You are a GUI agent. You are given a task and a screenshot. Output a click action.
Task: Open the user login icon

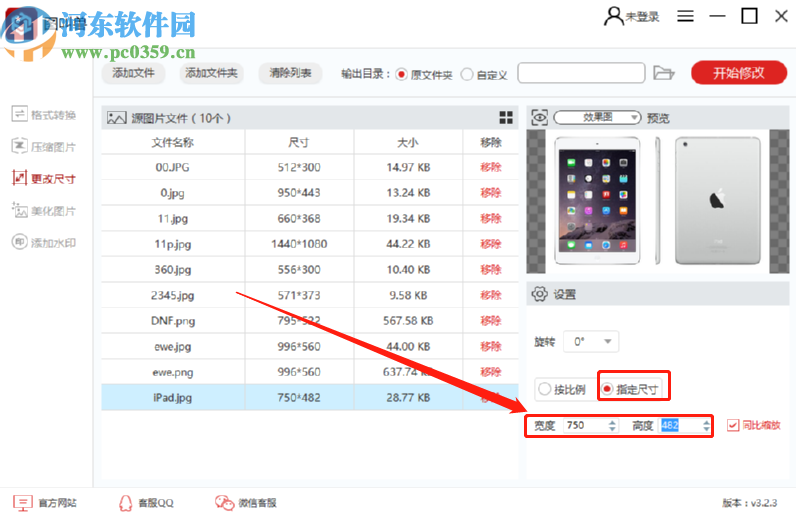[x=613, y=16]
